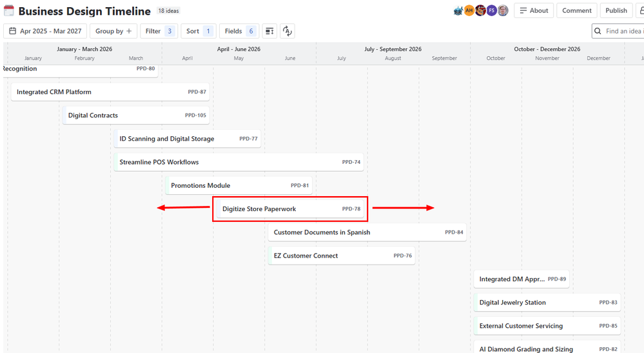
Task: Open the Customer Documents in Spanish bar
Action: tap(367, 232)
